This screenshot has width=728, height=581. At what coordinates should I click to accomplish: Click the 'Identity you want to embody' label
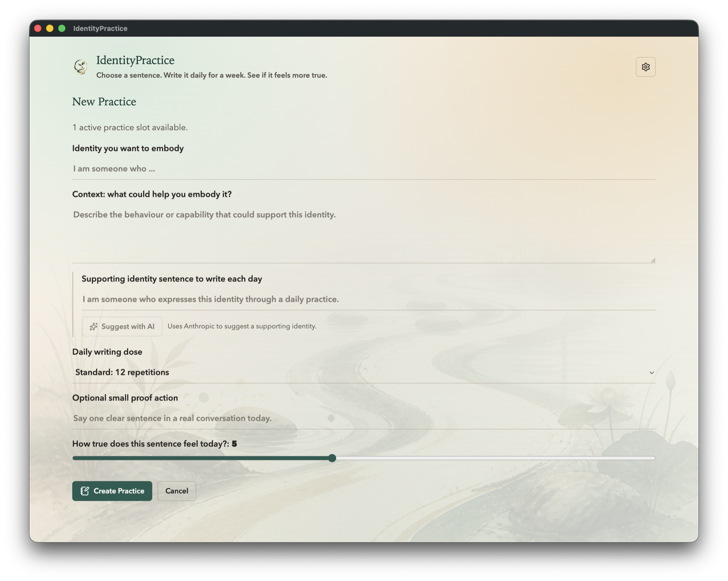tap(128, 148)
